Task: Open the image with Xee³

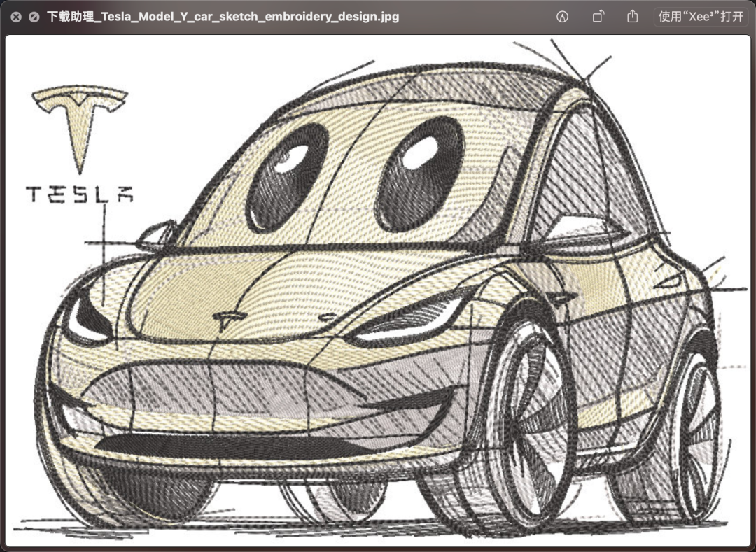Action: (x=701, y=17)
